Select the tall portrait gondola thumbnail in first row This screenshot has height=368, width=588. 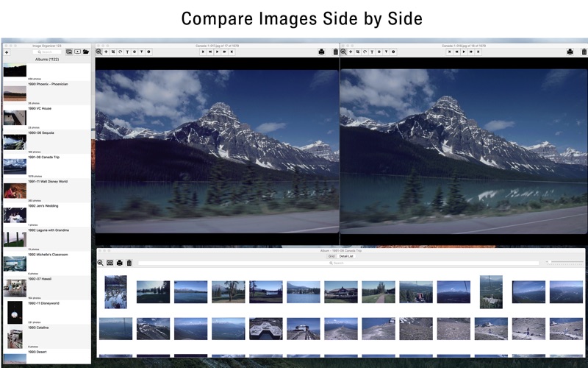pyautogui.click(x=491, y=291)
